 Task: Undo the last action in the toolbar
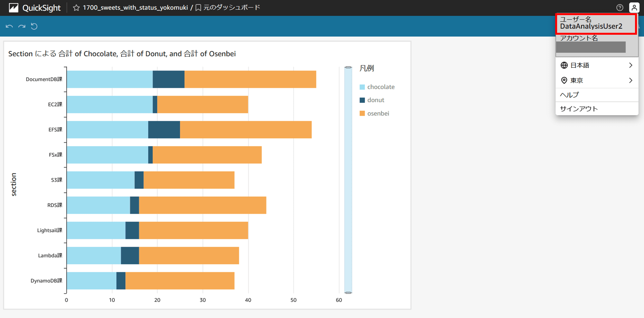9,26
